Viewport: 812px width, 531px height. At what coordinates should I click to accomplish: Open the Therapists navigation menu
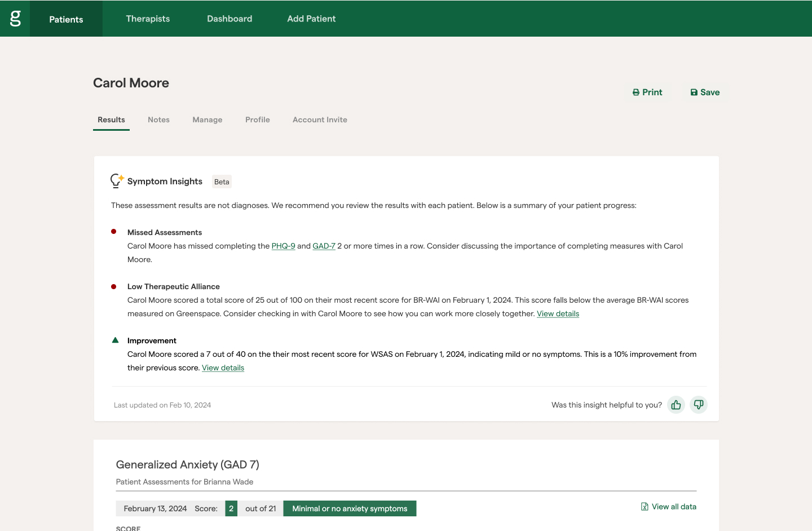(148, 19)
